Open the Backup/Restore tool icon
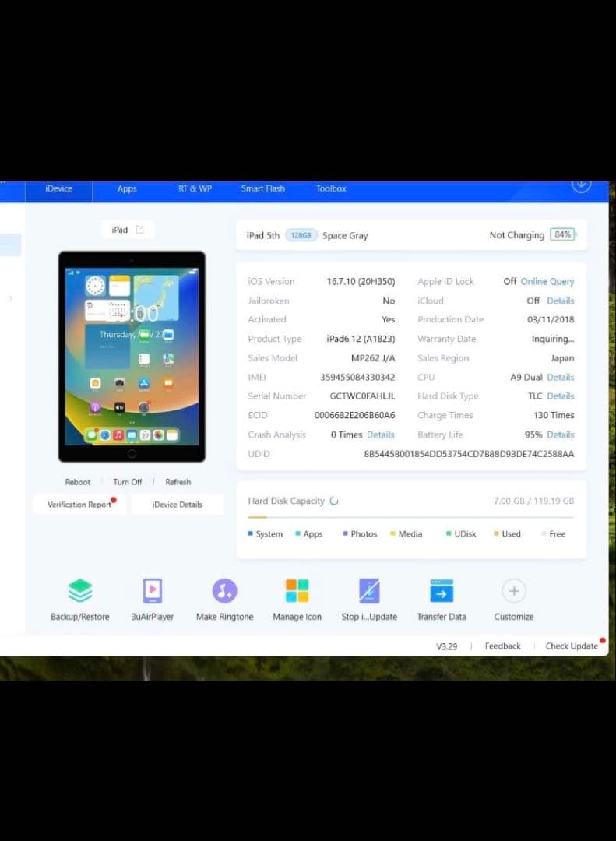The width and height of the screenshot is (616, 841). 80,591
